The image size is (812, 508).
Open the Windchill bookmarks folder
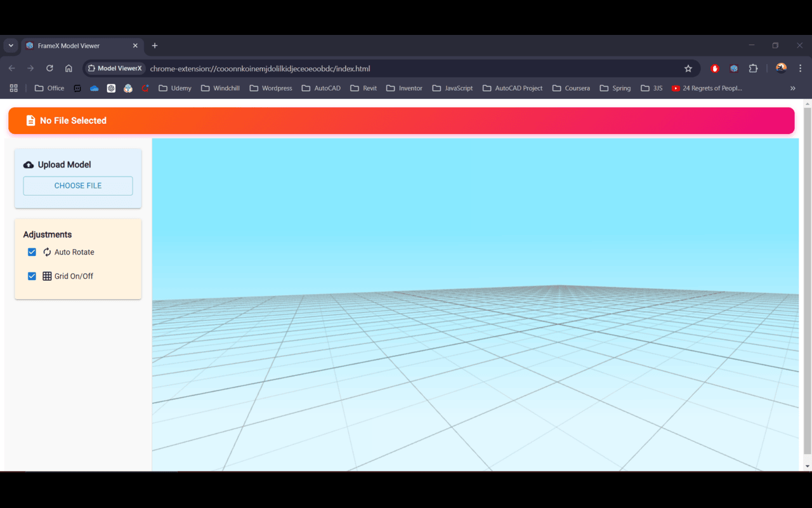(220, 88)
